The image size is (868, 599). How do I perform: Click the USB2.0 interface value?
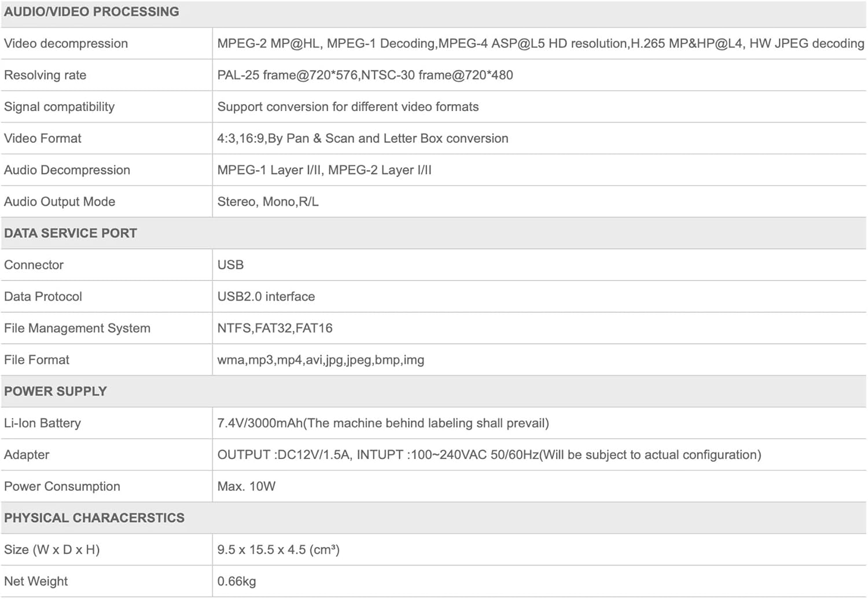[266, 297]
